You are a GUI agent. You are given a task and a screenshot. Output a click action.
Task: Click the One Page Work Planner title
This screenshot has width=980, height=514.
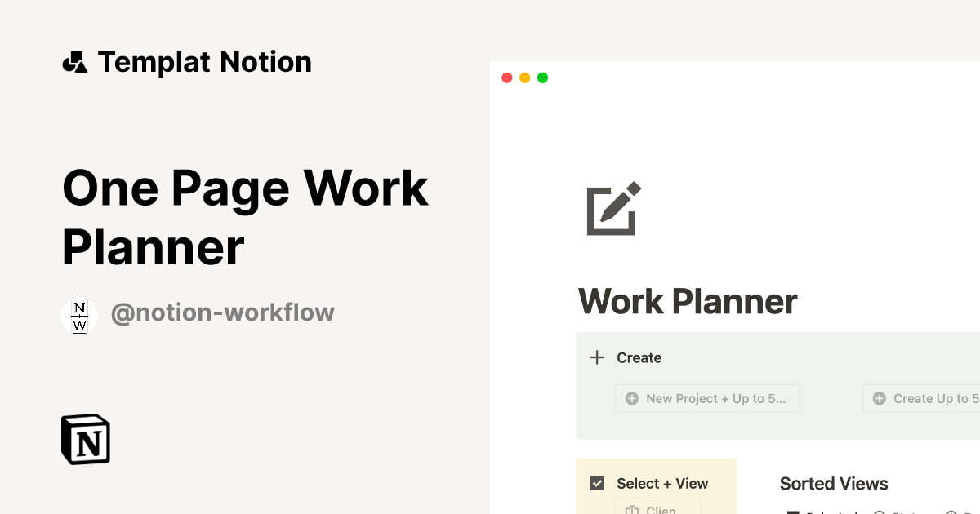(x=244, y=216)
